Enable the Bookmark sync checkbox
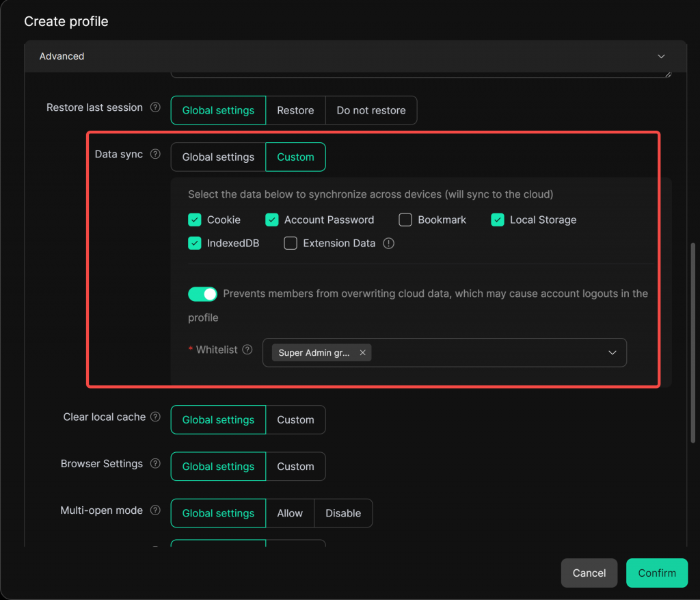The image size is (700, 600). (405, 220)
